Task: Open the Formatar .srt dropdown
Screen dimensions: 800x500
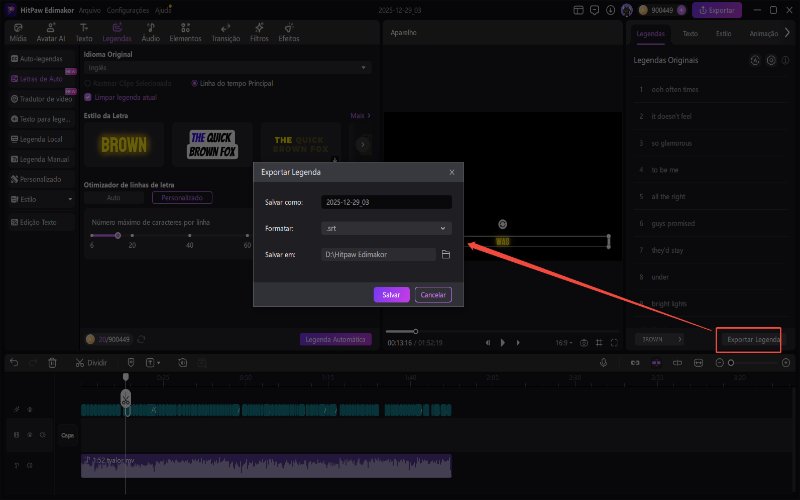Action: point(386,228)
